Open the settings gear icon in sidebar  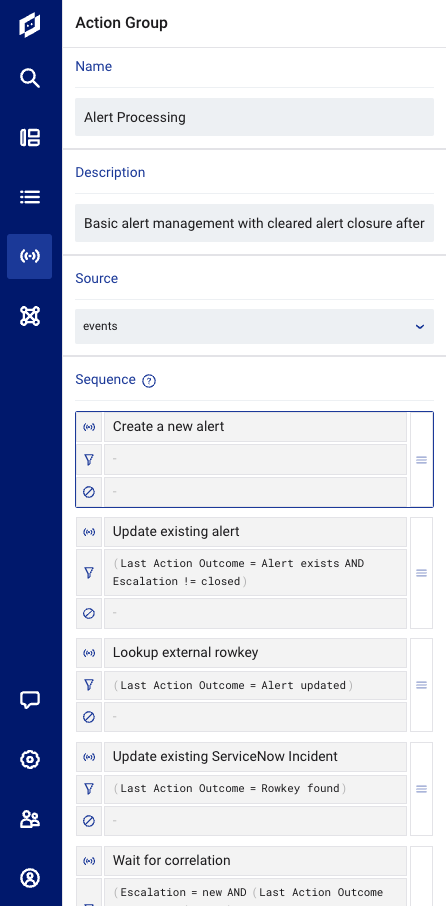[30, 759]
